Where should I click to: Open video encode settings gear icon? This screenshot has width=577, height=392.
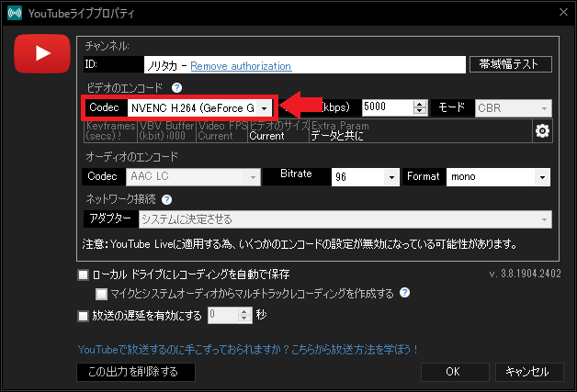(x=541, y=131)
